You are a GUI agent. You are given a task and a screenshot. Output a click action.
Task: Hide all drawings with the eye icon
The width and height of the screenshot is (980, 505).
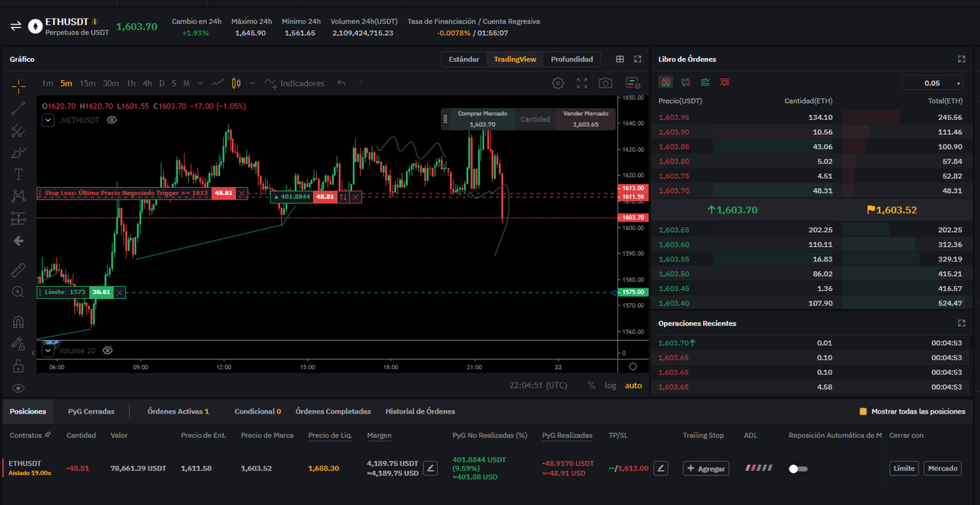19,387
